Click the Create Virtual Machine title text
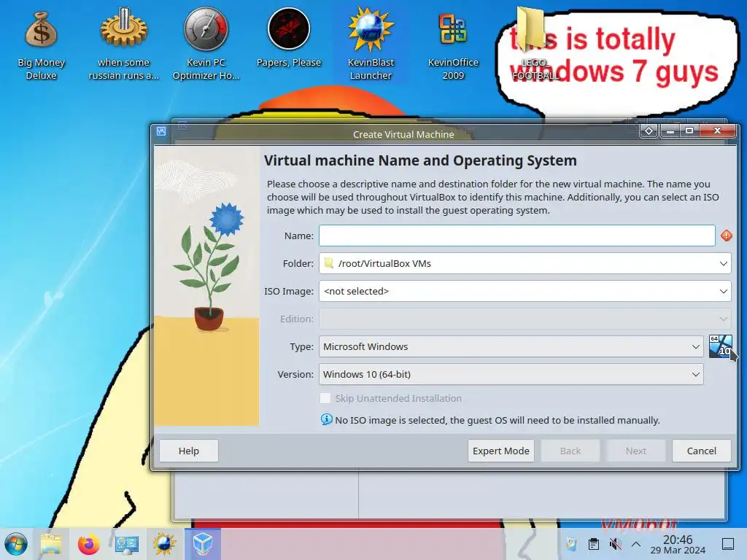Screen dimensions: 747x560 (x=403, y=134)
